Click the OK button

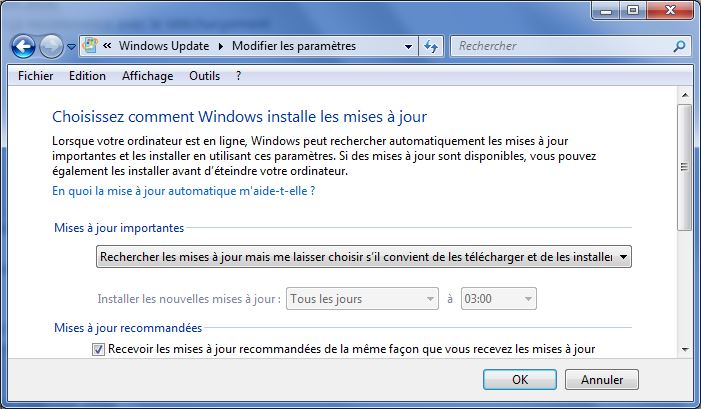point(519,379)
